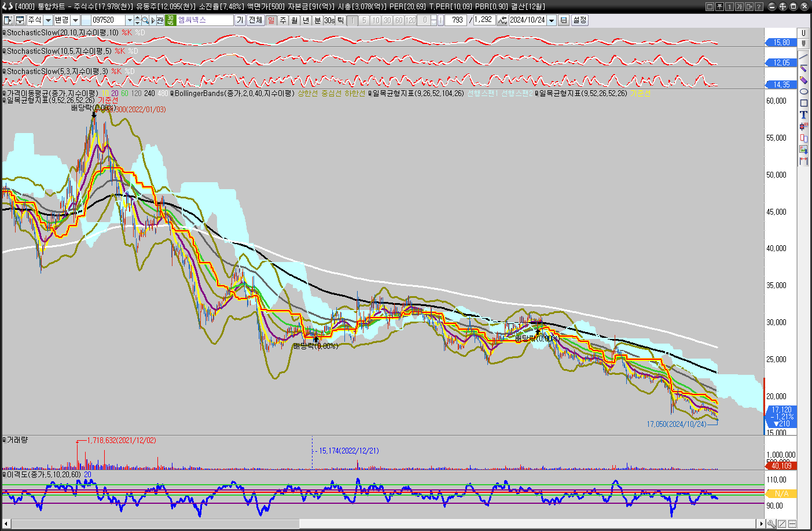This screenshot has width=812, height=531.
Task: Click the 설정 settings button
Action: coord(579,20)
